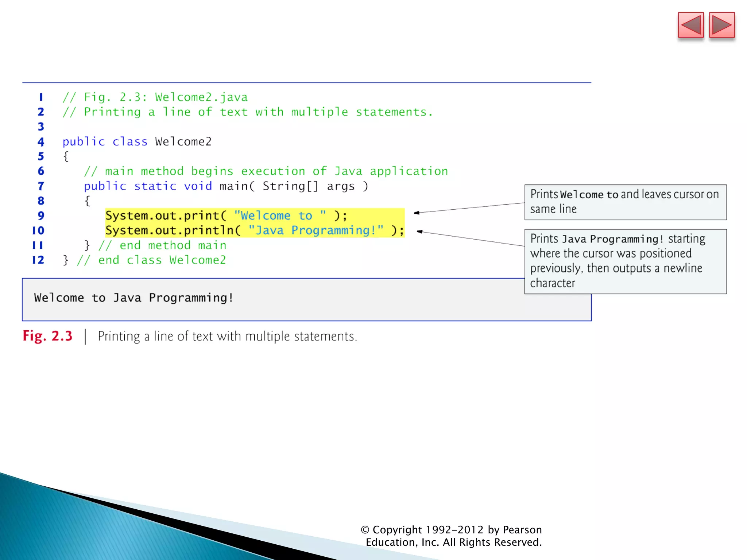Click the '// end method main' comment

point(162,245)
